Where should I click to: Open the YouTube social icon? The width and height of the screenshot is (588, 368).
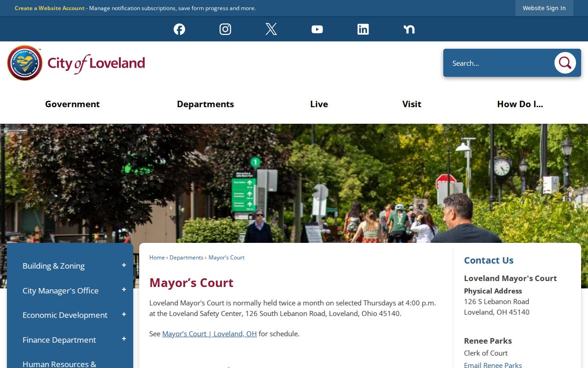(317, 29)
